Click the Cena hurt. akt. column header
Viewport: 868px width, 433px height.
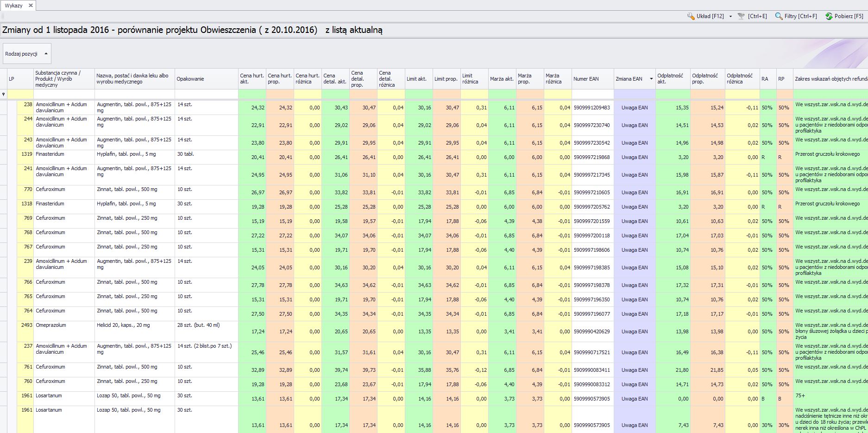pyautogui.click(x=252, y=79)
